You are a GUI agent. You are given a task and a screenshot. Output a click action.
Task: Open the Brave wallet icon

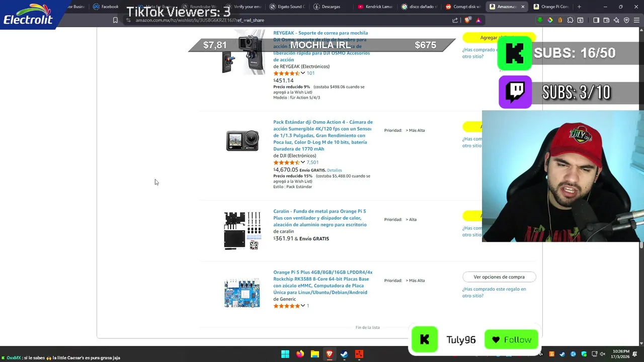pos(606,20)
